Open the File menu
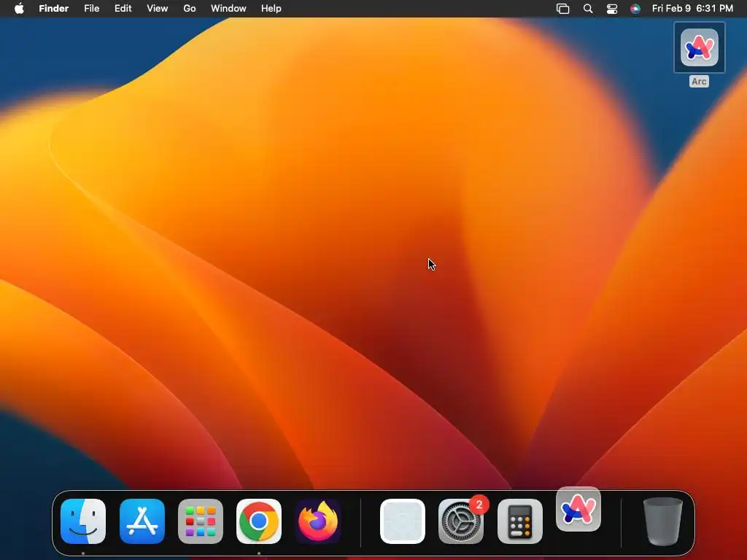Screen dimensions: 747x560 (x=91, y=9)
